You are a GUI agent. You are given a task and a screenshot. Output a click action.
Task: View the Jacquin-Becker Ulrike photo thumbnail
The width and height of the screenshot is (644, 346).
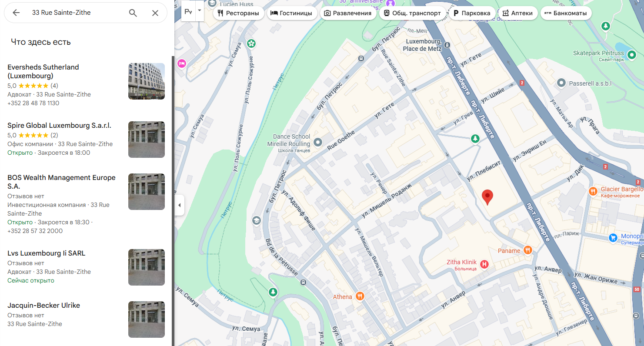click(147, 319)
